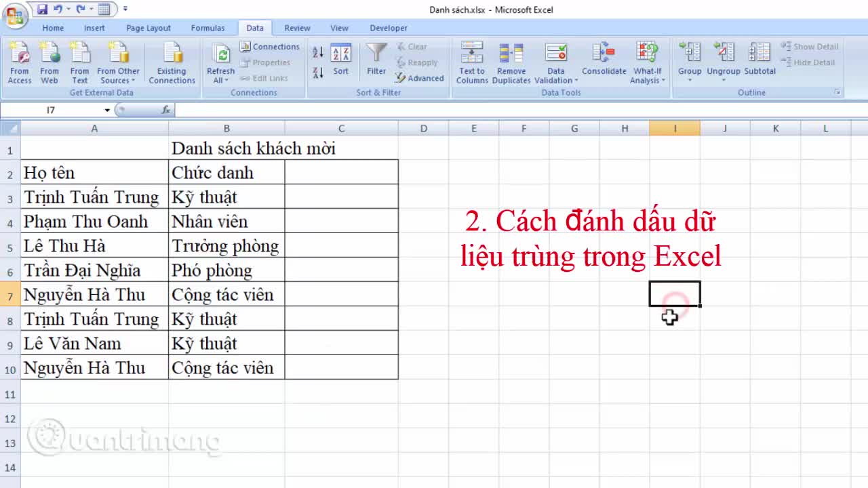
Task: Open the Sort dialog
Action: 340,60
